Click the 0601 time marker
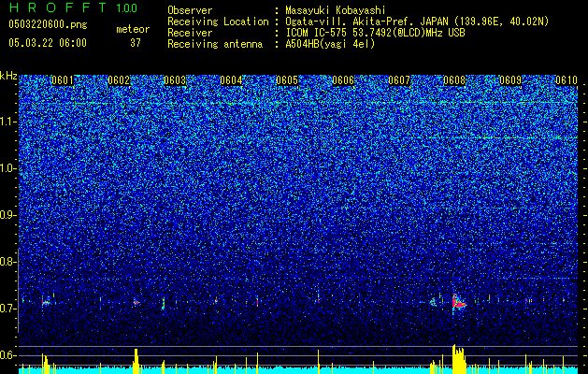Screen dimensions: 588x374 click(63, 80)
